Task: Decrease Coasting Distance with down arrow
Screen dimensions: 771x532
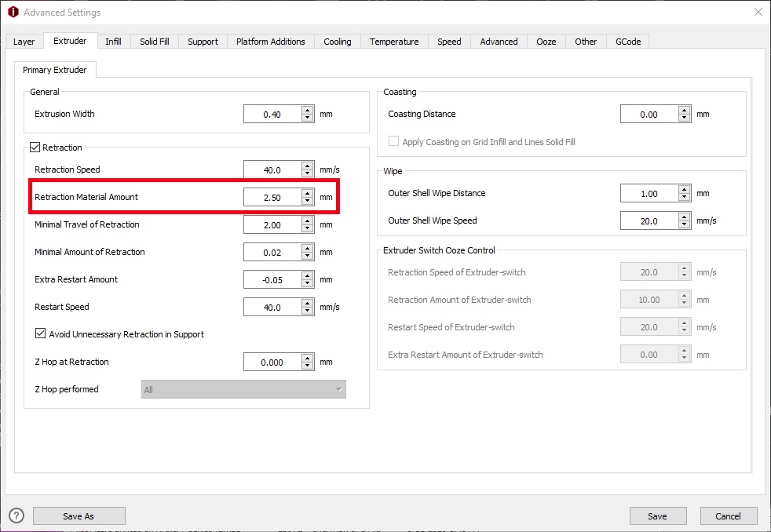Action: [x=685, y=118]
